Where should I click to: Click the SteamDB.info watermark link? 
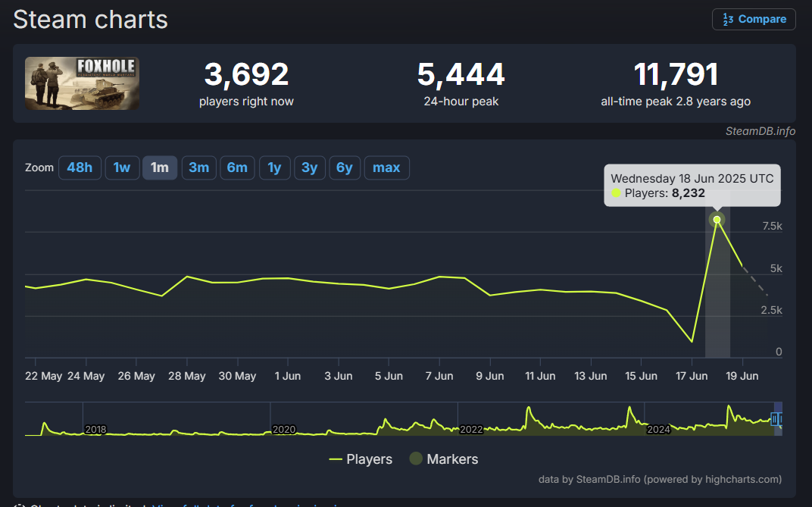(760, 131)
